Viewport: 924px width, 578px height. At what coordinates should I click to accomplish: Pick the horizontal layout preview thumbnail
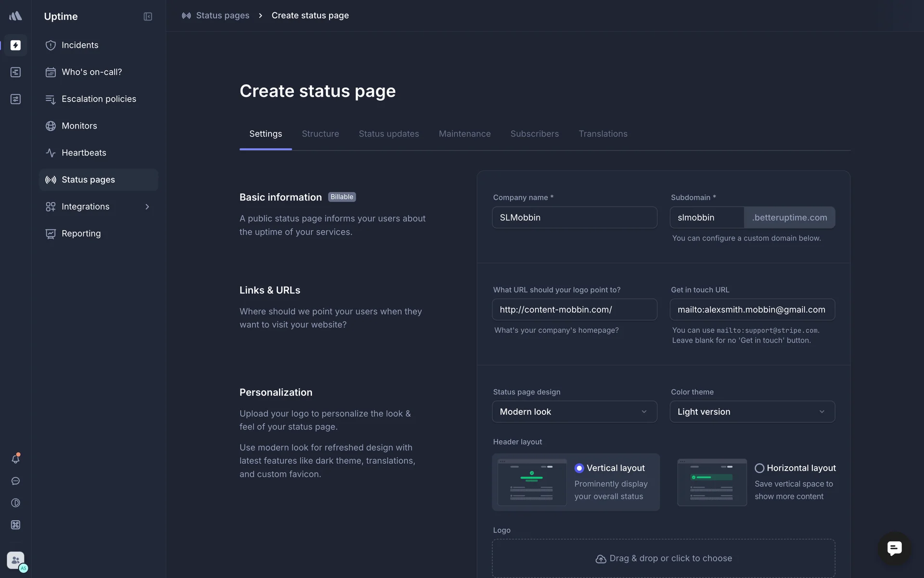click(712, 482)
